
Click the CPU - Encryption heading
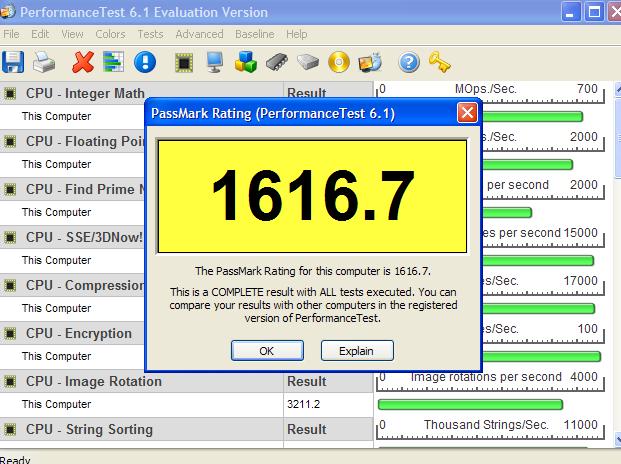78,333
